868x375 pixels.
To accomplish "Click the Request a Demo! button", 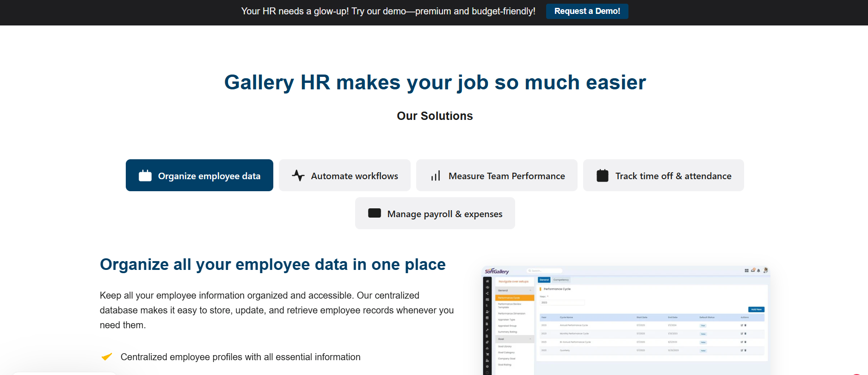I will click(x=587, y=11).
